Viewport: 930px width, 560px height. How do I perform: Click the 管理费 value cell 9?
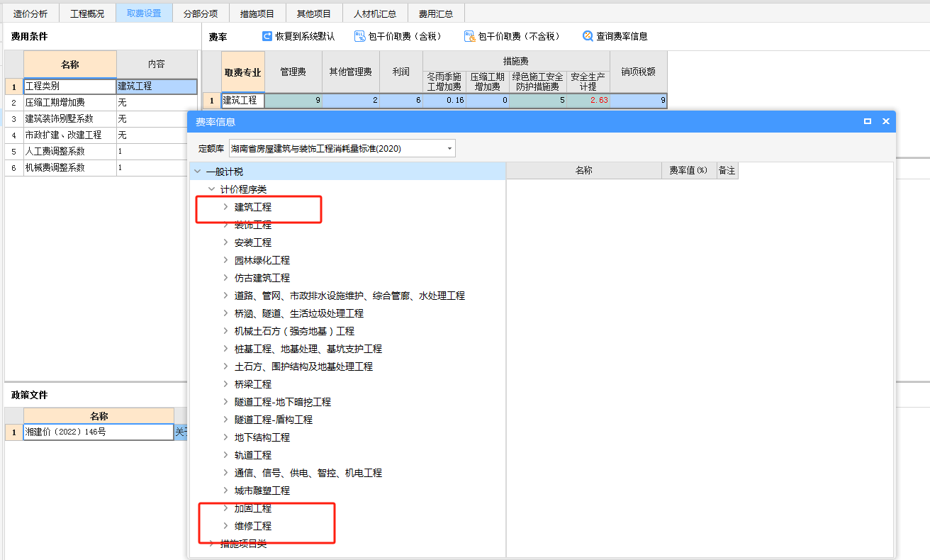click(293, 101)
